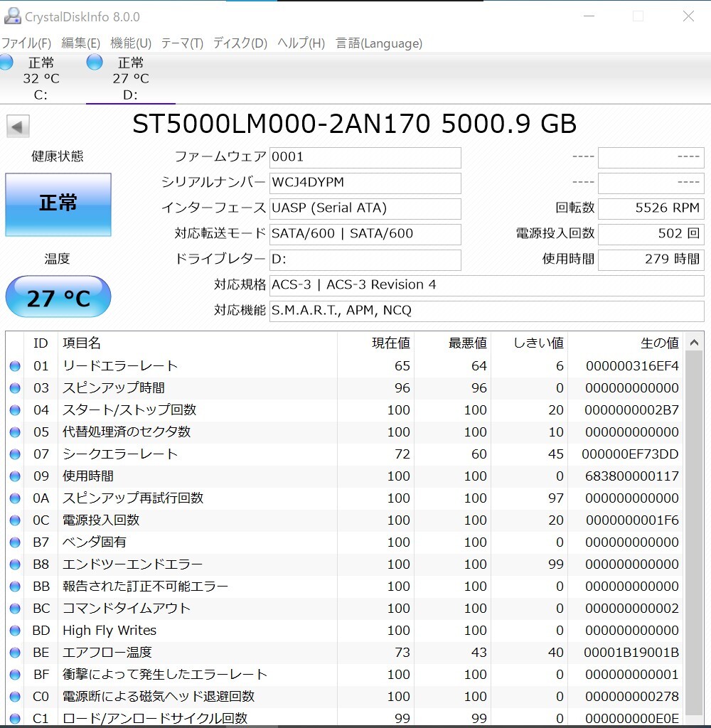
Task: Open the ヘルプ(H) menu
Action: click(x=301, y=43)
